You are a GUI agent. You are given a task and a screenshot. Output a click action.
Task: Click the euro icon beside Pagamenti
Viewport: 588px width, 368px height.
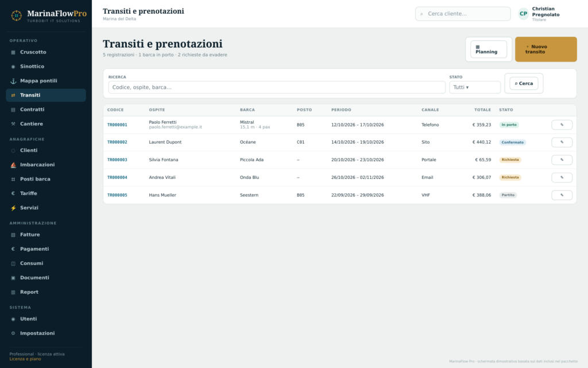tap(13, 249)
